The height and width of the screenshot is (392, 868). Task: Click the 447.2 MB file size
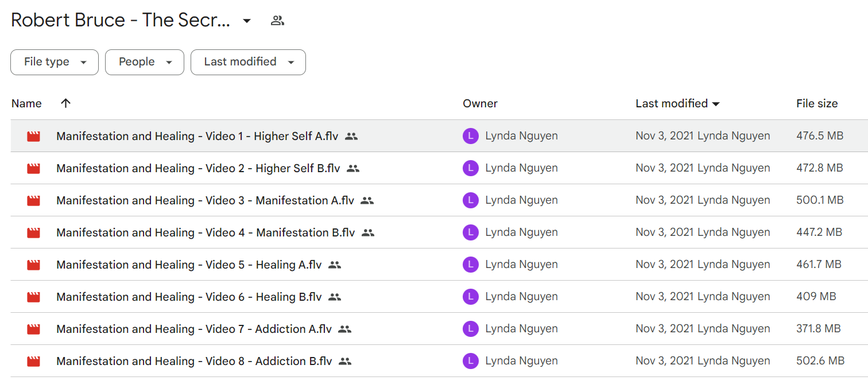click(819, 232)
